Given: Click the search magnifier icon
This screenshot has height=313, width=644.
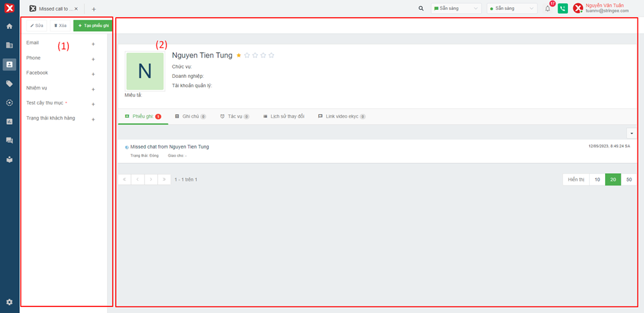Looking at the screenshot, I should pyautogui.click(x=421, y=9).
